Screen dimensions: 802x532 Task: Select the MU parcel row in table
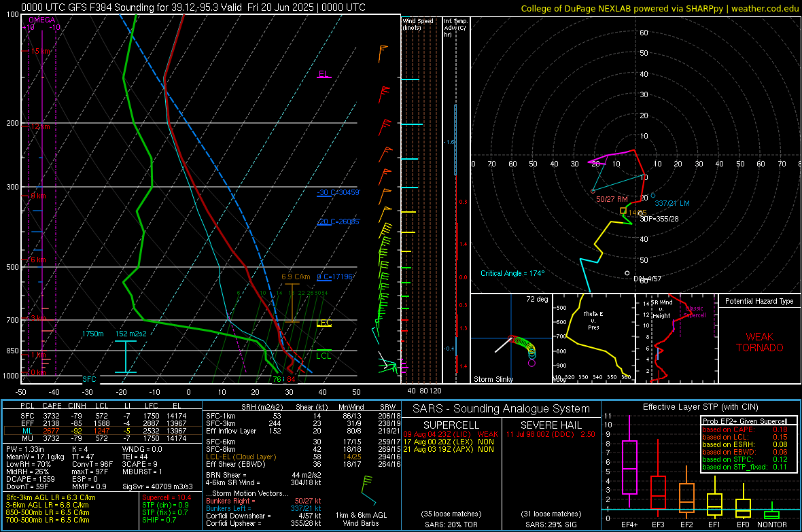(x=103, y=438)
